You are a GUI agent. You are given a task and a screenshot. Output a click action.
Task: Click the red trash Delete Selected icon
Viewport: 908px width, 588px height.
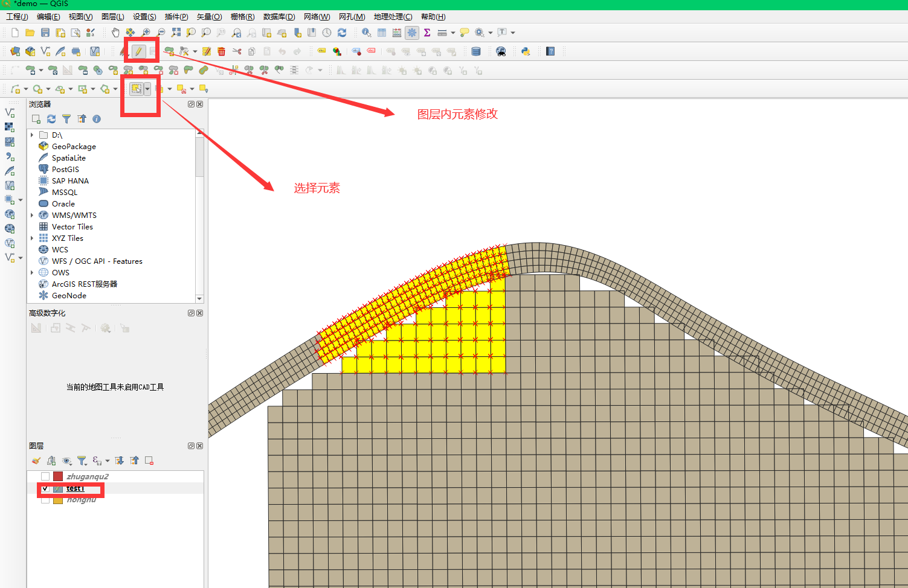tap(222, 52)
